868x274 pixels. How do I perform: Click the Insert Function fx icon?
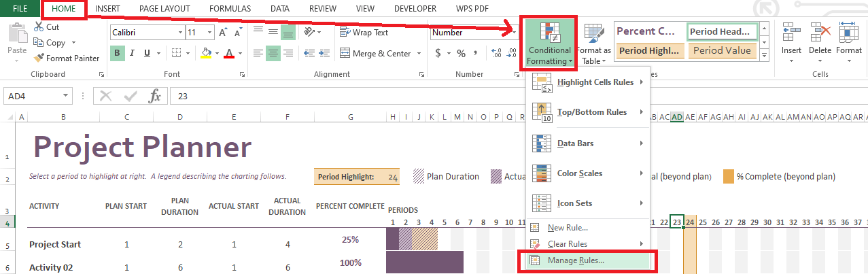coord(154,97)
